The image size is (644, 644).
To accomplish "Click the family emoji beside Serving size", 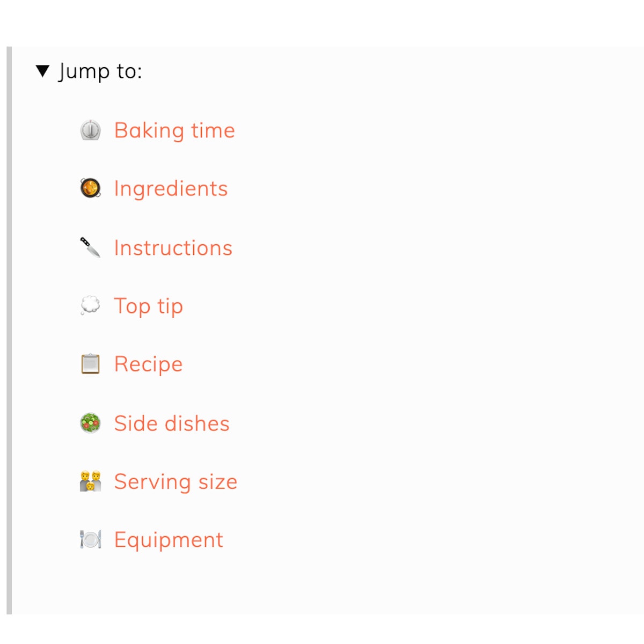I will point(90,481).
